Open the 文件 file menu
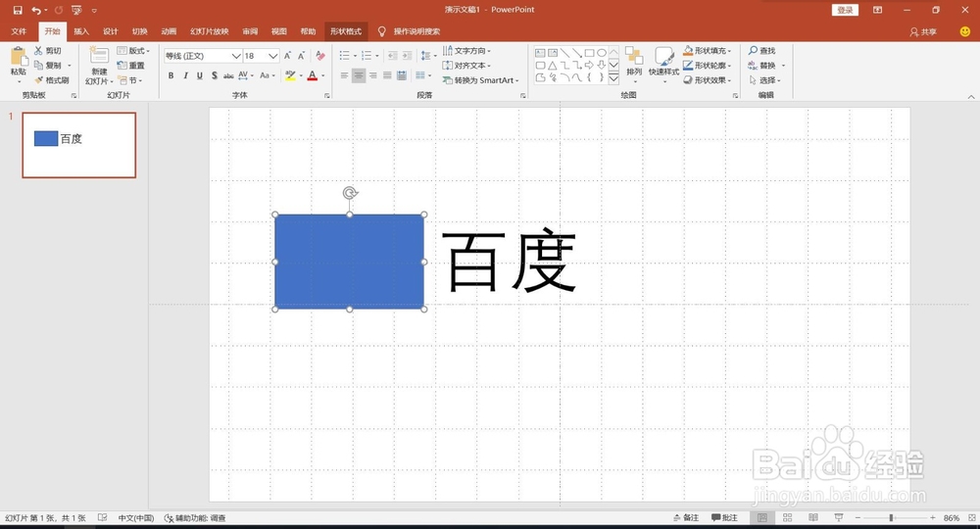Screen dimensions: 980x529 tap(19, 31)
